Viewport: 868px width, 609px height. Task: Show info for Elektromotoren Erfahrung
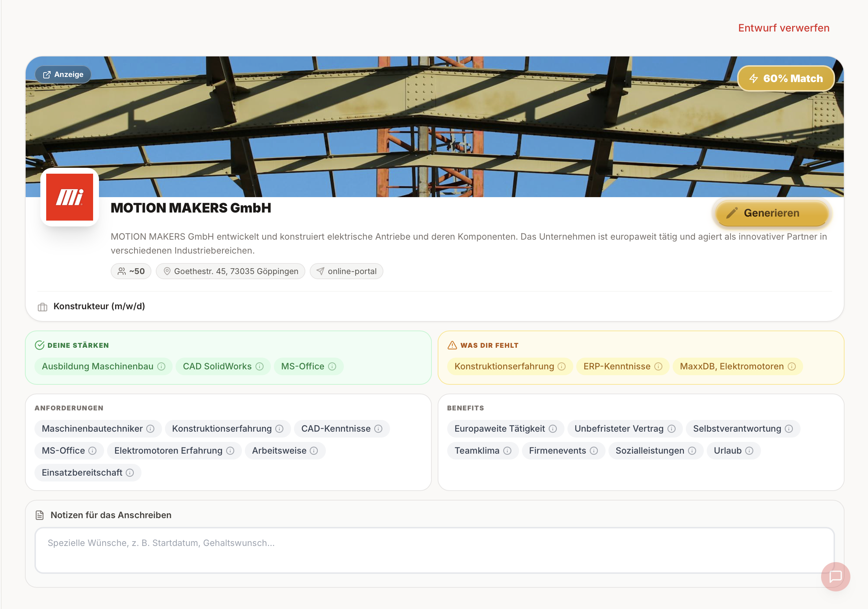click(x=230, y=450)
